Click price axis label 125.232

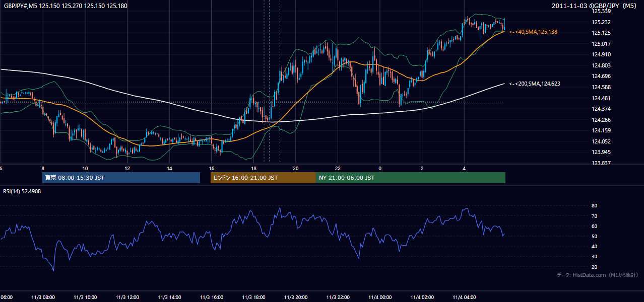[601, 22]
